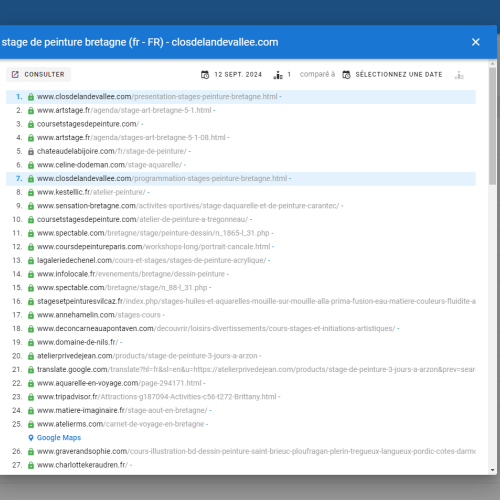
Task: Open result 6 celine-dodeman.com stage-aquarelle
Action: (x=109, y=165)
